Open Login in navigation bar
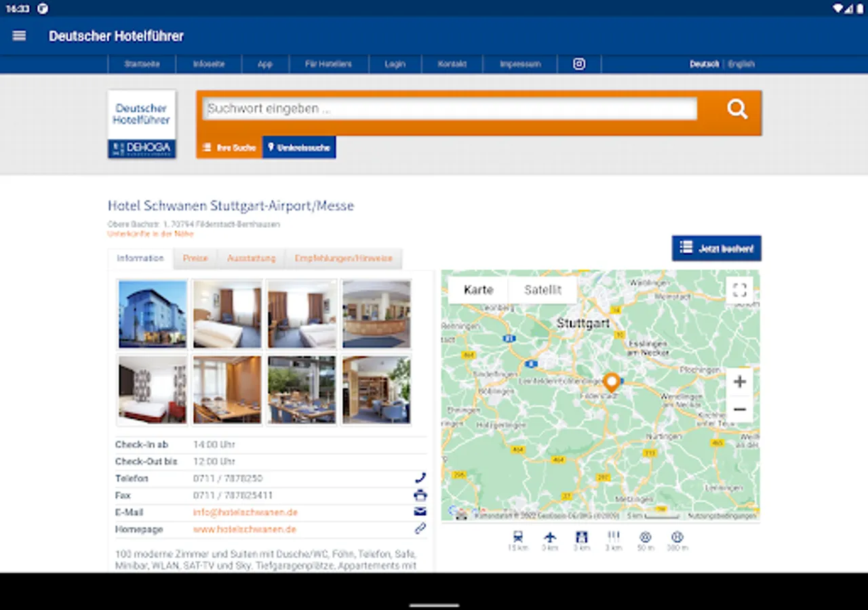The width and height of the screenshot is (868, 610). point(395,64)
